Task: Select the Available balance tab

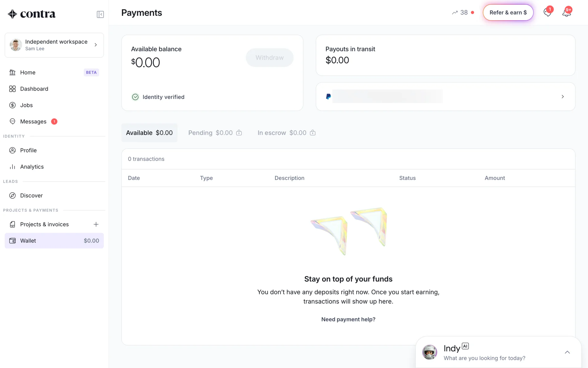Action: click(149, 133)
